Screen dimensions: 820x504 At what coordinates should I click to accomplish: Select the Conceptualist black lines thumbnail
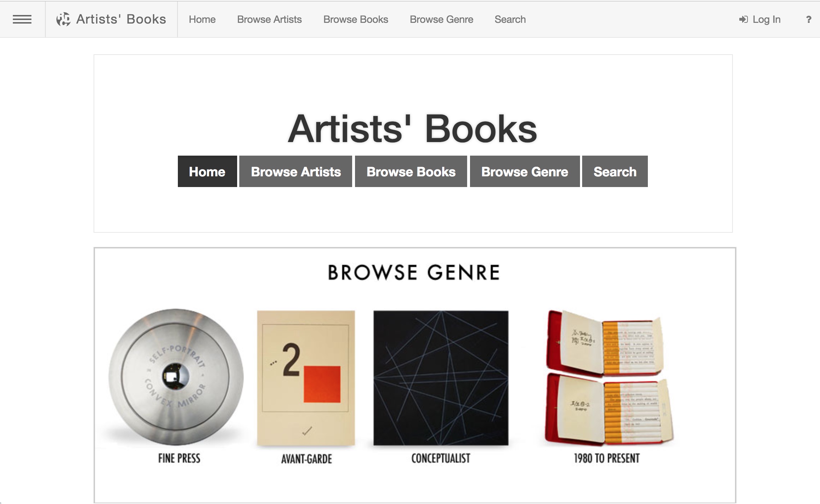[441, 378]
